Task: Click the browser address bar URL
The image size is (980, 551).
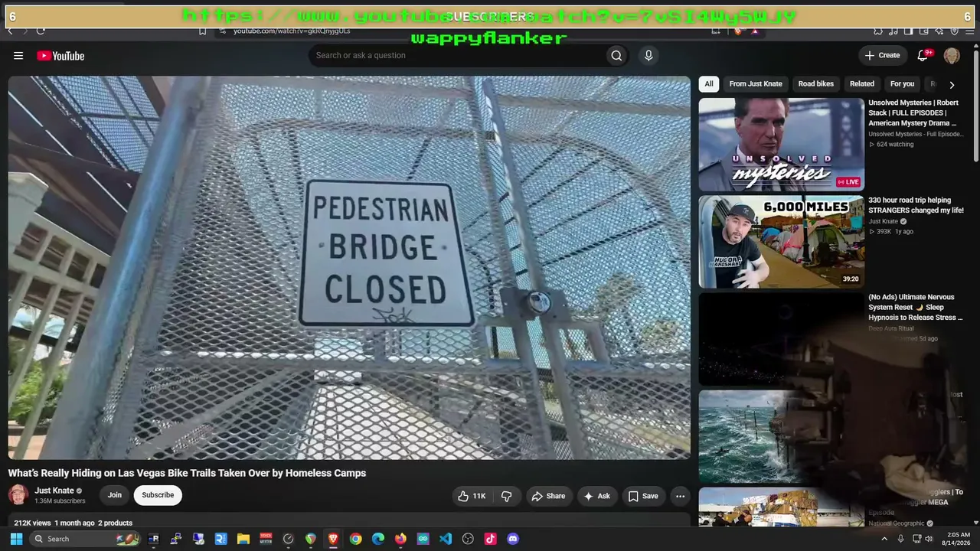Action: click(292, 31)
